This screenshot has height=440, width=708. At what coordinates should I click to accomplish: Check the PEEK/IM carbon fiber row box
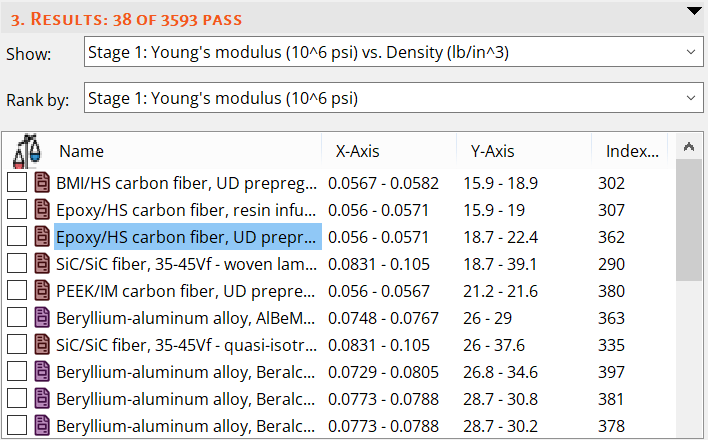(x=17, y=291)
